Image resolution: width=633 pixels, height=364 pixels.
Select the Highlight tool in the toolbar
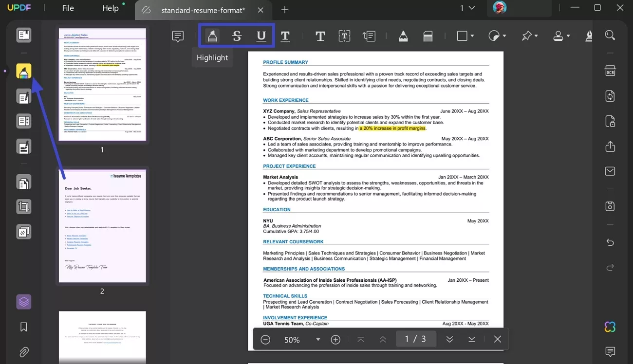coord(212,35)
